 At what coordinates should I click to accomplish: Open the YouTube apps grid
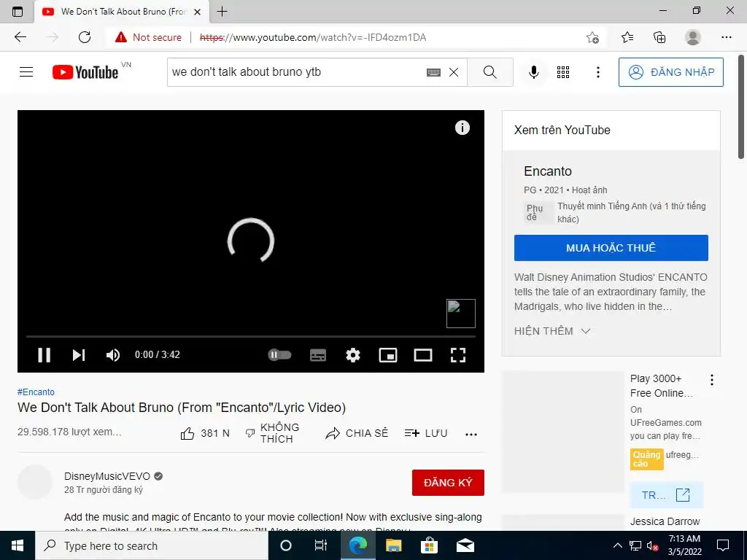tap(563, 72)
